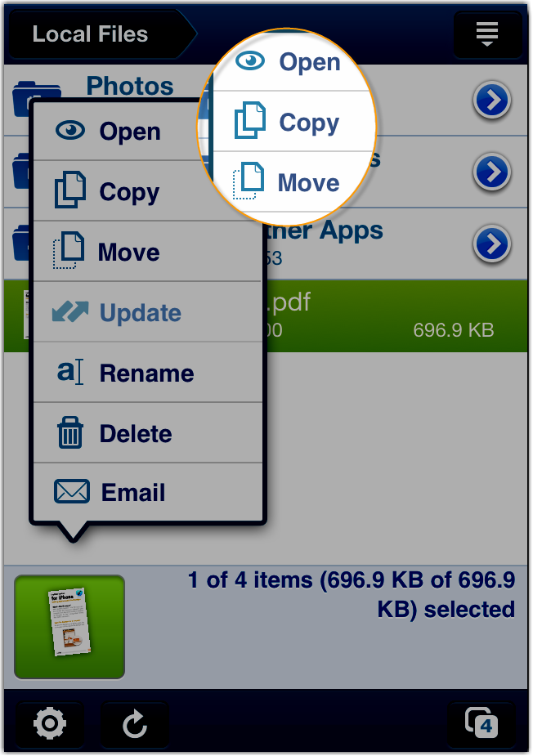Click the trash can Delete icon

(70, 432)
